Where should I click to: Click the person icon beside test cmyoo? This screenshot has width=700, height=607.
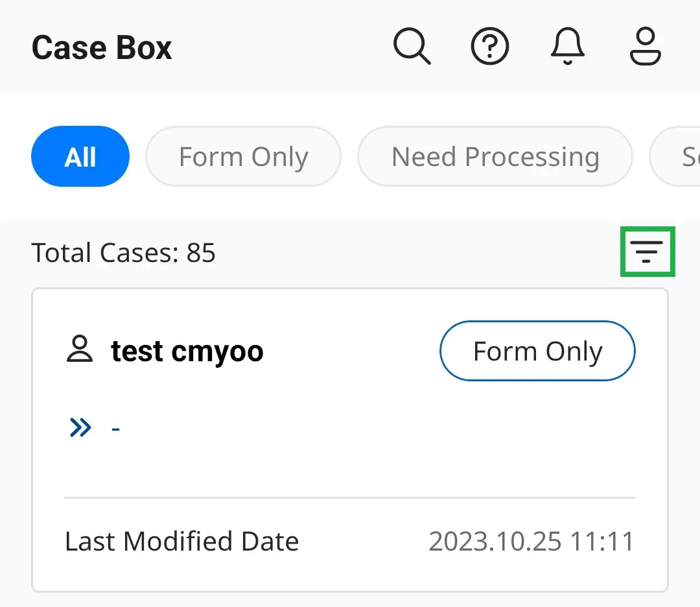tap(80, 349)
